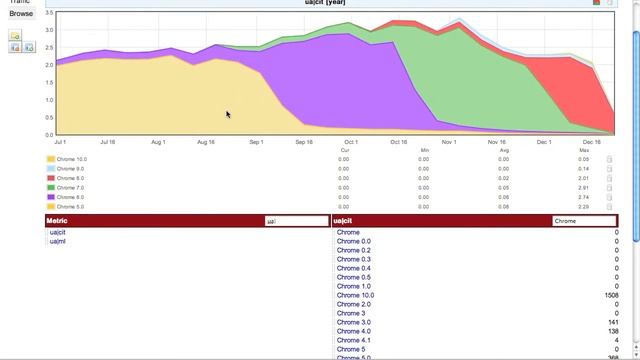Click the red Chrome 8.0 legend swatch
The width and height of the screenshot is (640, 360).
pyautogui.click(x=51, y=178)
